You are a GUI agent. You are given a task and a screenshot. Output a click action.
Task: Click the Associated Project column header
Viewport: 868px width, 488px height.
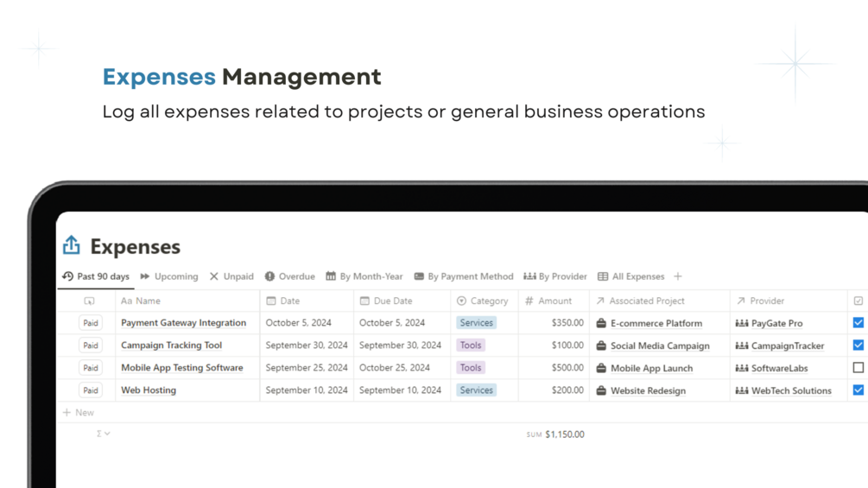pyautogui.click(x=660, y=301)
